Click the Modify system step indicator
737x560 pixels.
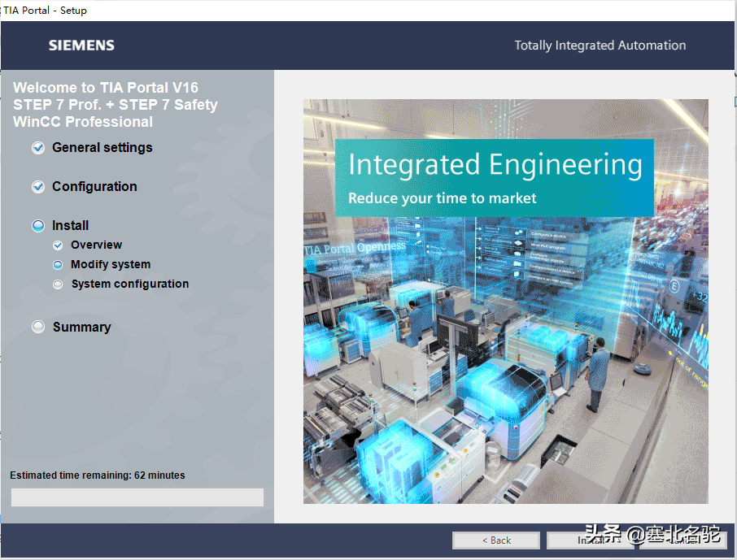click(58, 265)
